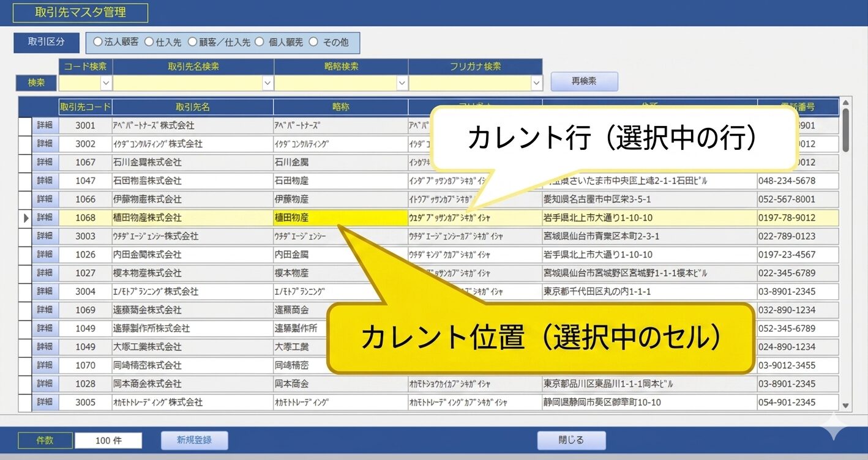
Task: Open 詳細 for row 3001
Action: coord(45,125)
